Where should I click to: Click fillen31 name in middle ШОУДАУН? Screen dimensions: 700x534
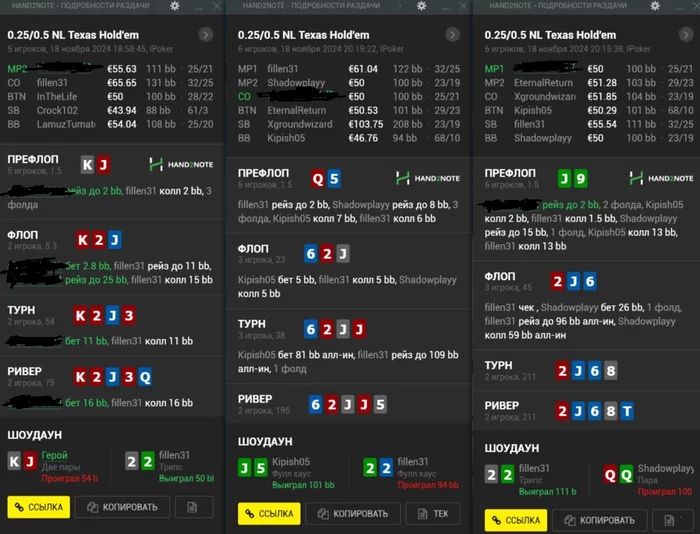click(413, 462)
